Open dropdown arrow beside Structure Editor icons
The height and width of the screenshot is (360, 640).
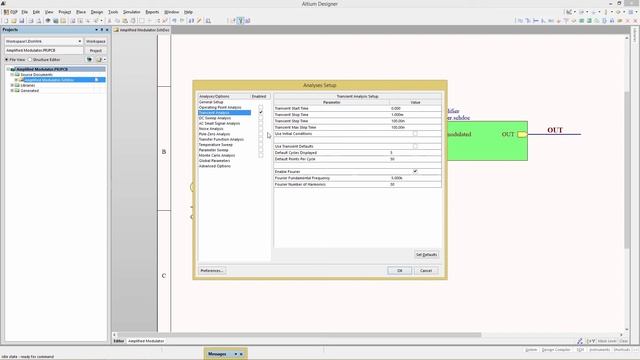104,60
